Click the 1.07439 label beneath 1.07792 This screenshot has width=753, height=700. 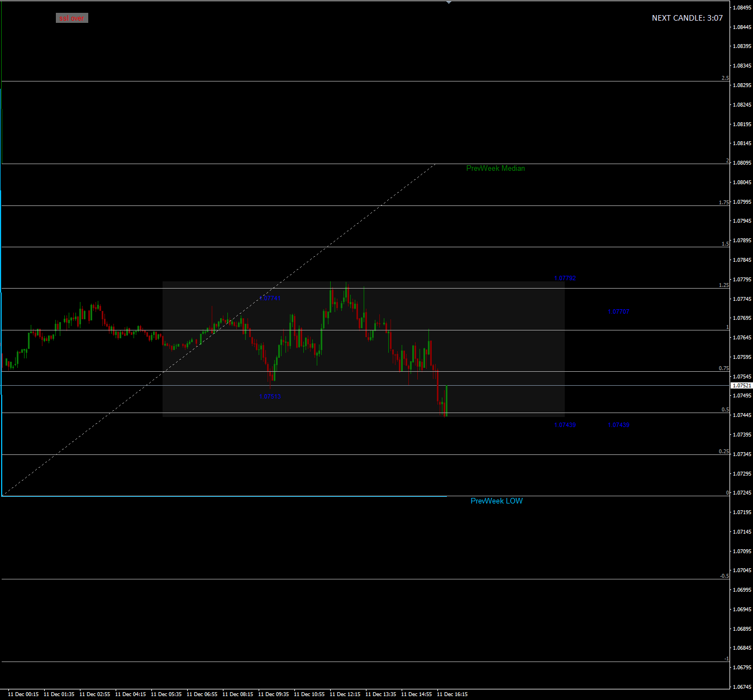(x=565, y=425)
